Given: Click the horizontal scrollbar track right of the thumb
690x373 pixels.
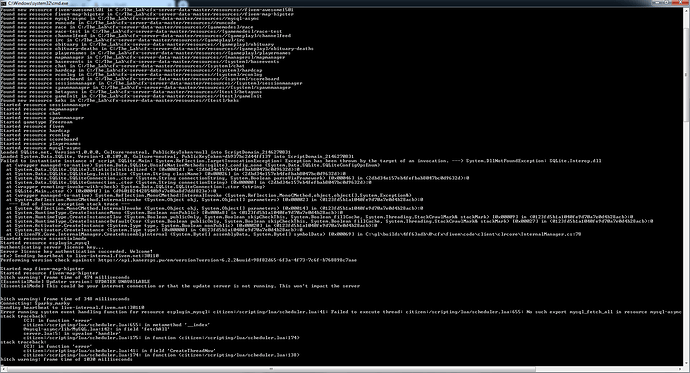Looking at the screenshot, I should [x=606, y=369].
